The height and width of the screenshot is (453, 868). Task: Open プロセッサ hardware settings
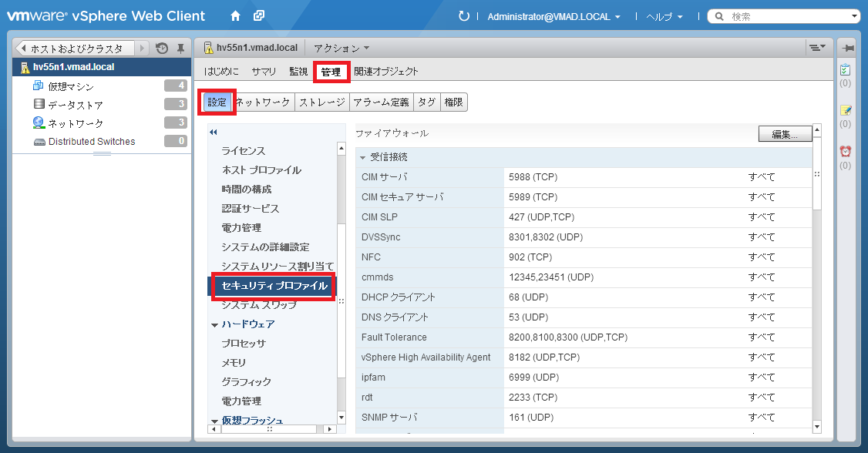tap(244, 344)
